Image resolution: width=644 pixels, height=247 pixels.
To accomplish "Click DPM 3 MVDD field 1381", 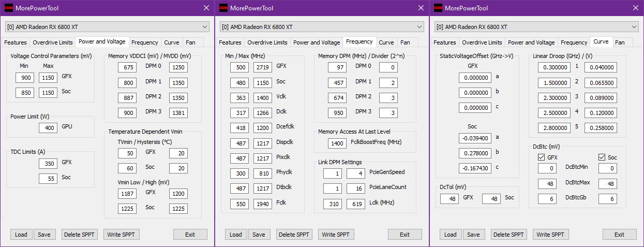I will point(178,113).
